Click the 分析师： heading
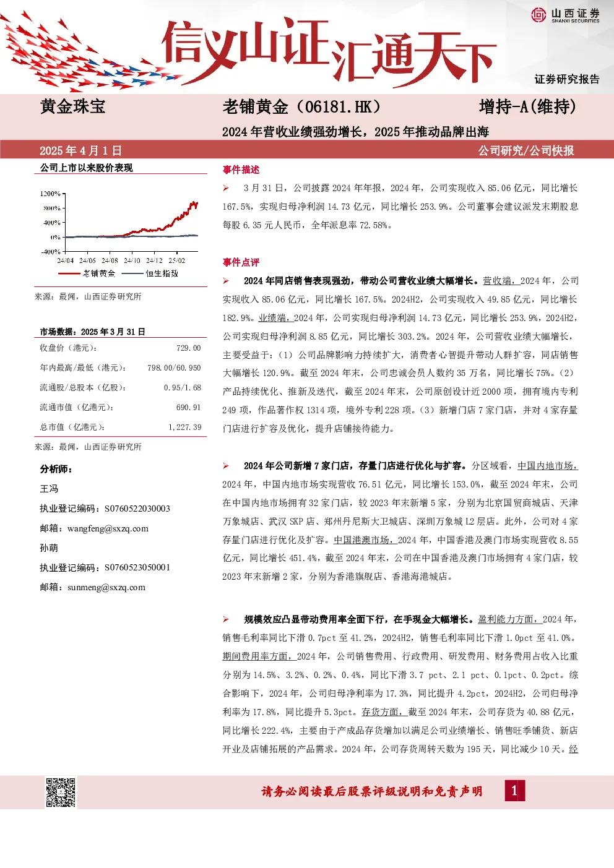 click(x=56, y=469)
